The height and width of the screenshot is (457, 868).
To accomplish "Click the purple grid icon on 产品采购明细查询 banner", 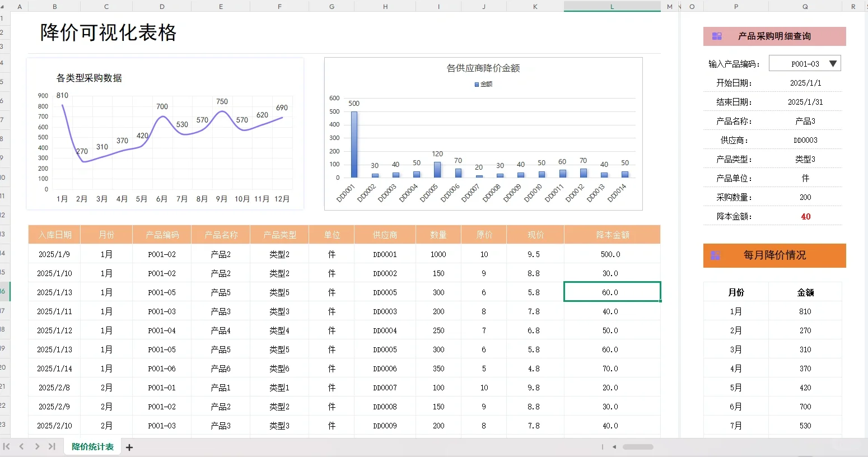I will [x=717, y=36].
